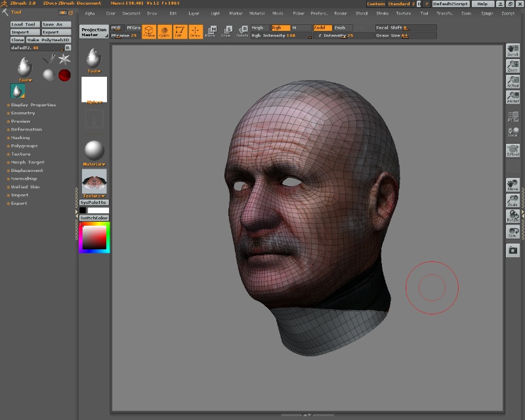Click the Rotate gyro icon on top shelf
525x420 pixels.
[x=242, y=31]
